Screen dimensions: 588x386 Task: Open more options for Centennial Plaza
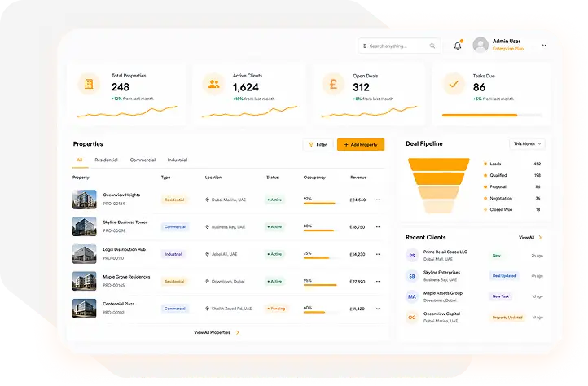point(377,309)
